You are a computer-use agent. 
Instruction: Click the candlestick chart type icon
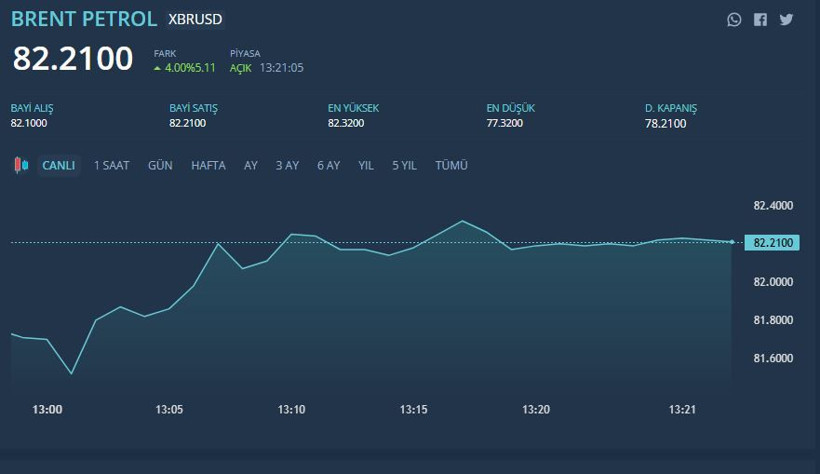pos(22,165)
